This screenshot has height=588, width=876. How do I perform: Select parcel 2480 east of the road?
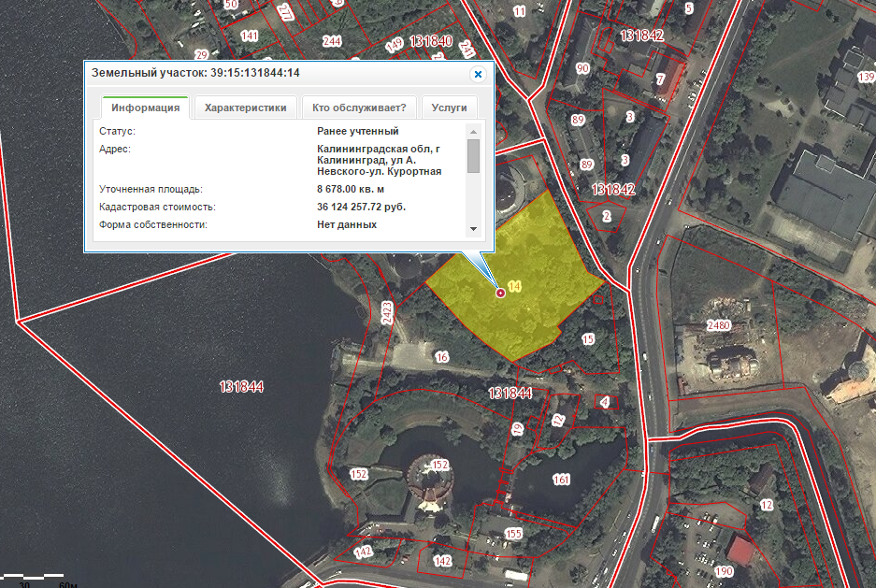click(x=718, y=325)
